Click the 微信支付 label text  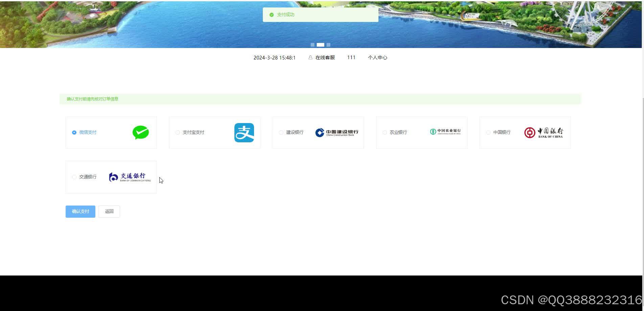tap(88, 133)
